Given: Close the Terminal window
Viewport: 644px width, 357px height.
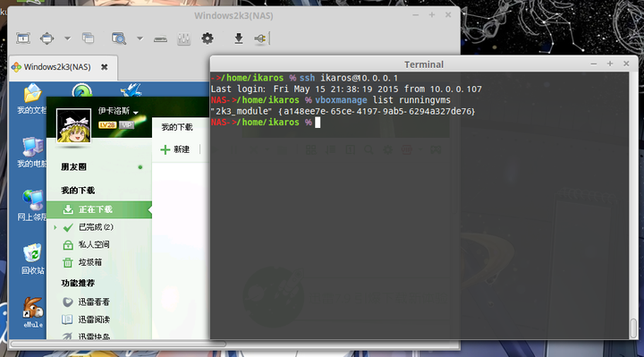Looking at the screenshot, I should [x=626, y=64].
